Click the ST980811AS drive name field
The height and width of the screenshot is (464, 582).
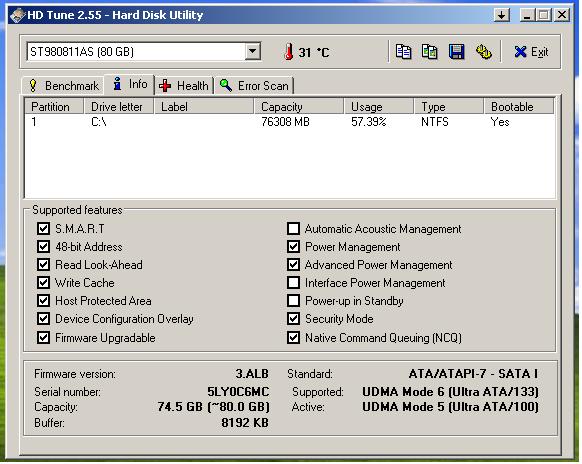136,52
